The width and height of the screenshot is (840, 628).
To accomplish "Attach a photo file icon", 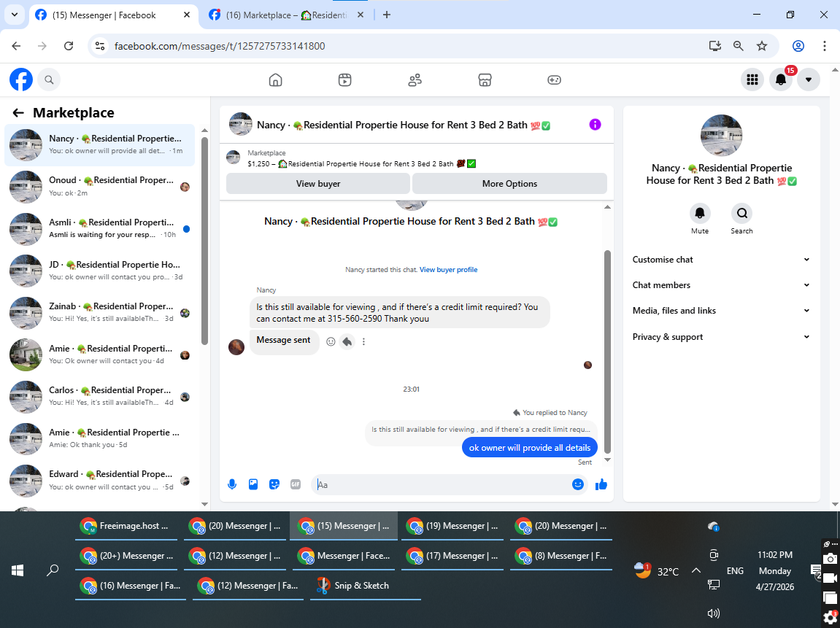I will tap(253, 484).
